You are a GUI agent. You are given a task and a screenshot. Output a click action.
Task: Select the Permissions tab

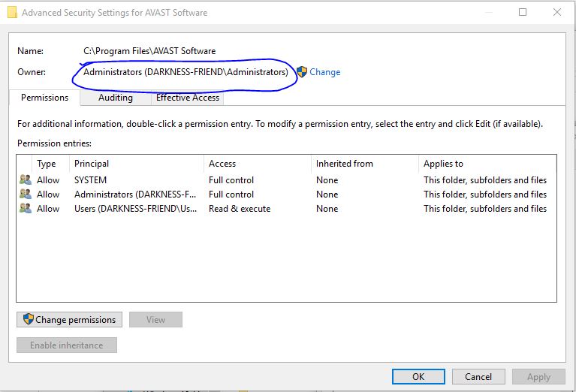tap(44, 98)
